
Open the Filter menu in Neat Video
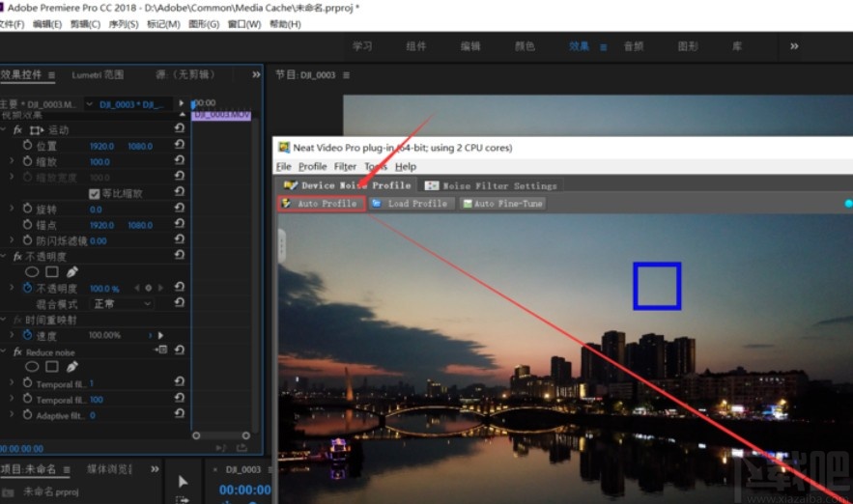[345, 167]
